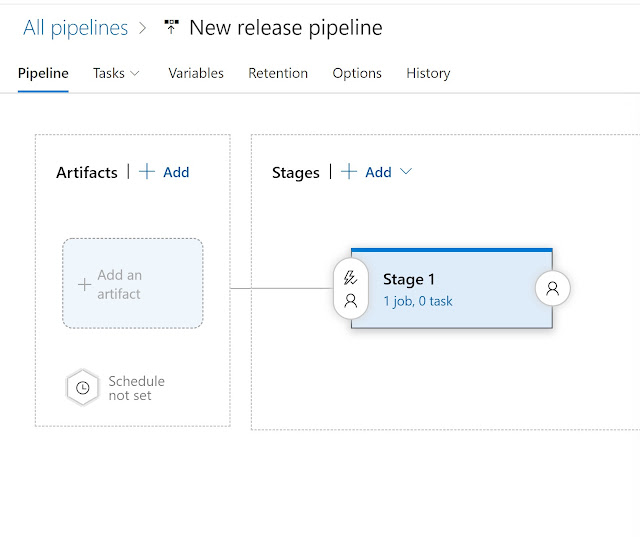Screen dimensions: 640x537
Task: Select the Pipeline tab
Action: [x=43, y=73]
